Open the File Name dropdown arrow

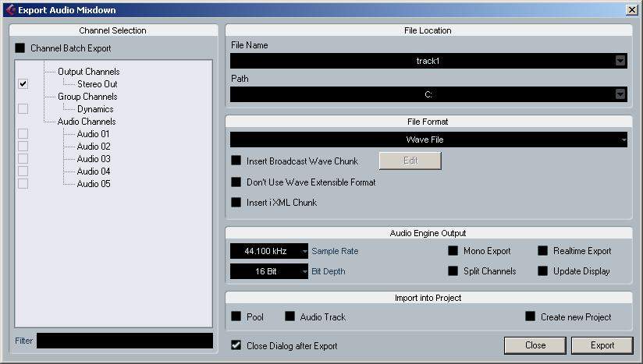click(620, 61)
